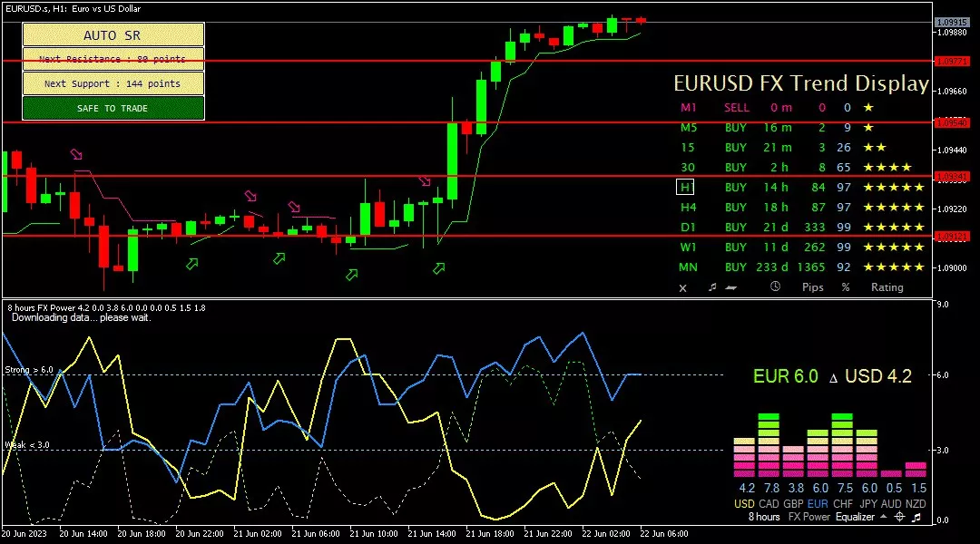
Task: Click the X icon in Trend Display footer
Action: point(683,287)
